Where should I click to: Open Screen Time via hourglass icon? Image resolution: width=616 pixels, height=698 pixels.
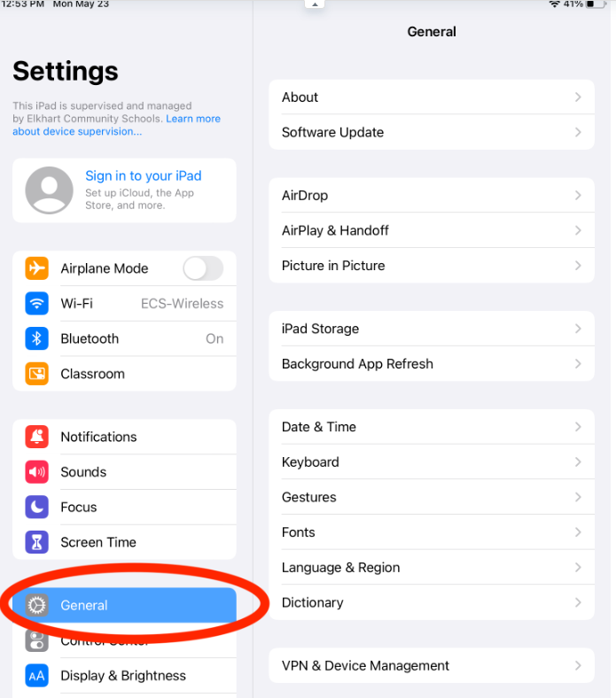pyautogui.click(x=36, y=542)
